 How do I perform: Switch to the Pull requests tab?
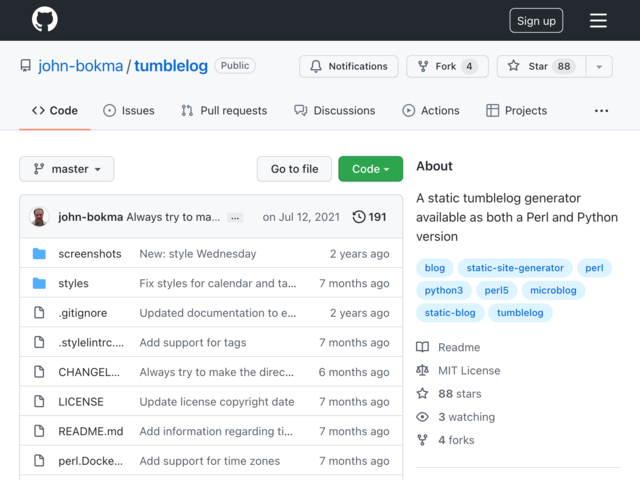[224, 111]
